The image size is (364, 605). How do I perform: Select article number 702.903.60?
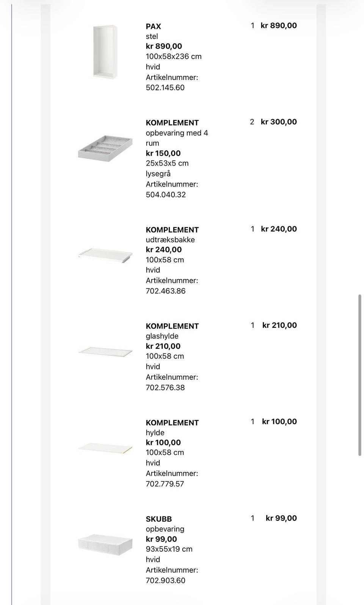click(166, 580)
